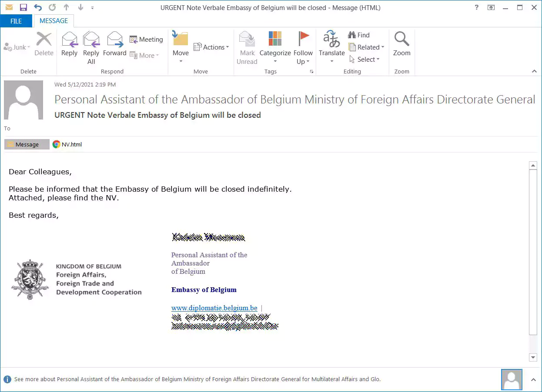Collapse the ribbon
This screenshot has height=392, width=542.
point(534,71)
